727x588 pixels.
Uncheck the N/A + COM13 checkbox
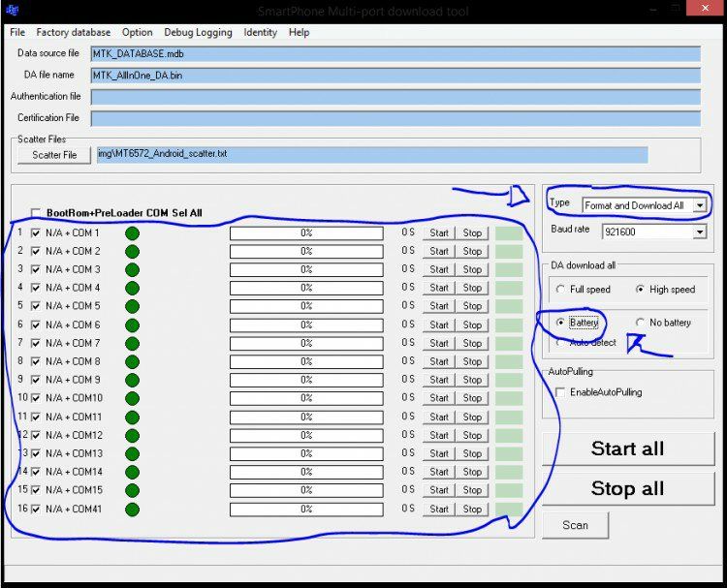pyautogui.click(x=36, y=453)
